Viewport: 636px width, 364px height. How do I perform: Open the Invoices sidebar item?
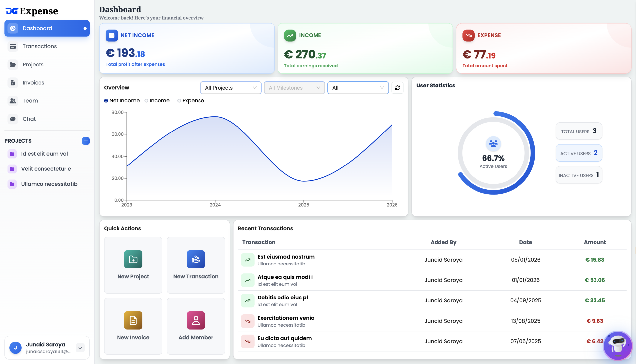[33, 82]
